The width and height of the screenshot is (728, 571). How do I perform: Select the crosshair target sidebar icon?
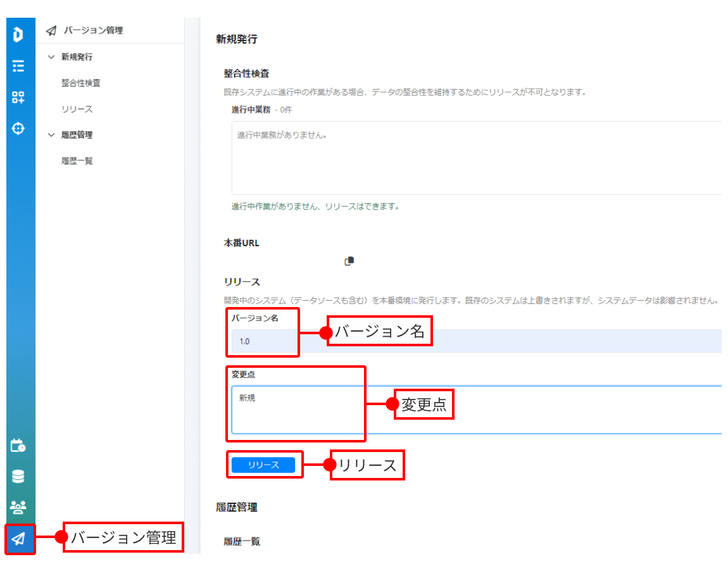click(18, 129)
